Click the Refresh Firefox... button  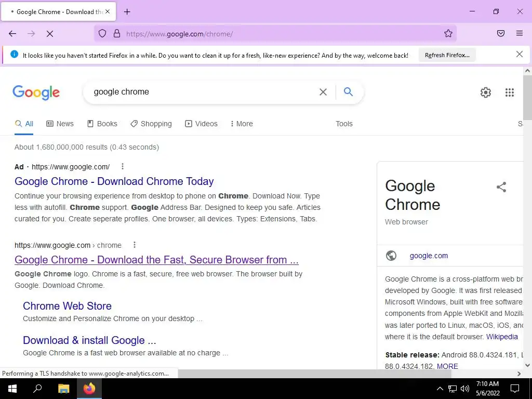[x=447, y=55]
